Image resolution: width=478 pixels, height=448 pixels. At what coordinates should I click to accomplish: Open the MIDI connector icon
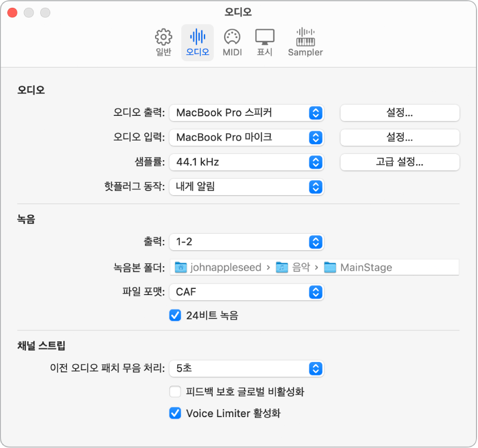click(x=232, y=37)
